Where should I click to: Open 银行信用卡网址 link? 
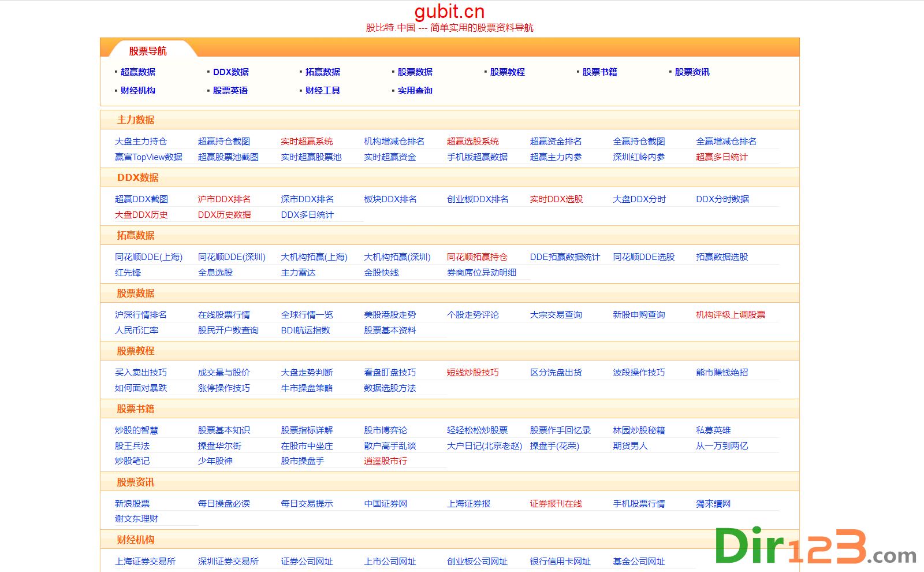coord(560,562)
